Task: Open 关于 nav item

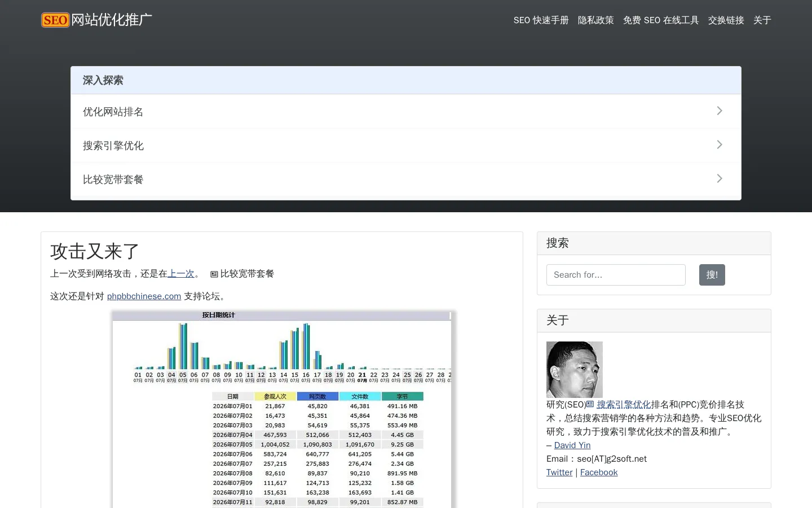Action: pos(762,20)
